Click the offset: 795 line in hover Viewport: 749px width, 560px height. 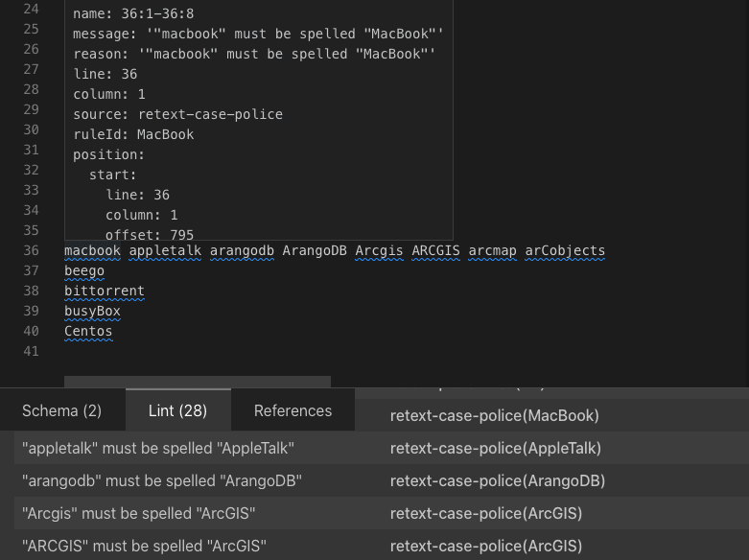pos(150,235)
